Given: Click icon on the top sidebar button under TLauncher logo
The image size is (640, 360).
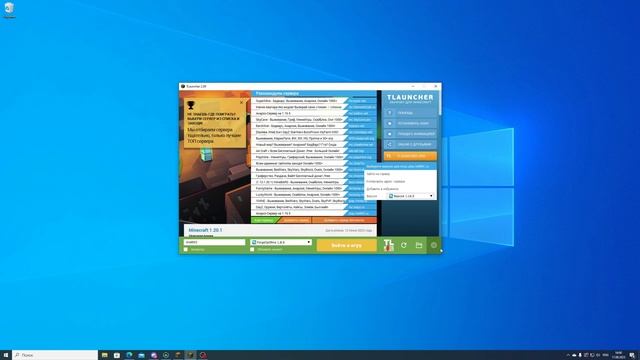Looking at the screenshot, I should [x=390, y=113].
